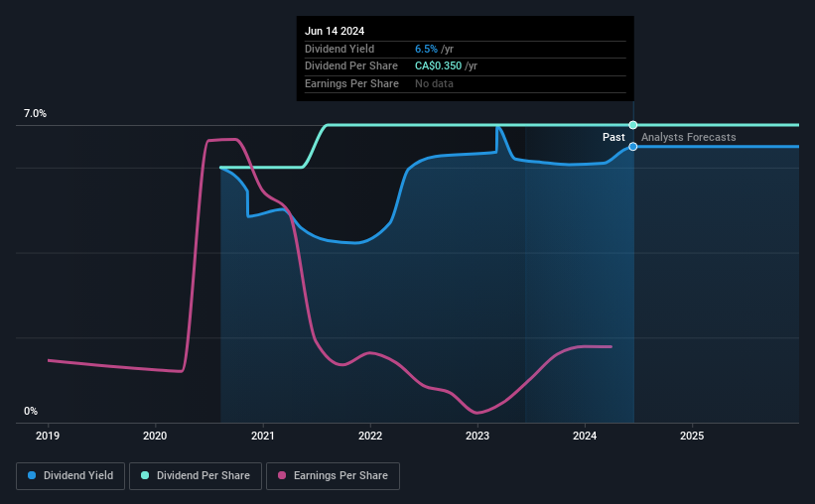The image size is (815, 504).
Task: Click the CA$0.350 dividend per share value
Action: [x=438, y=66]
